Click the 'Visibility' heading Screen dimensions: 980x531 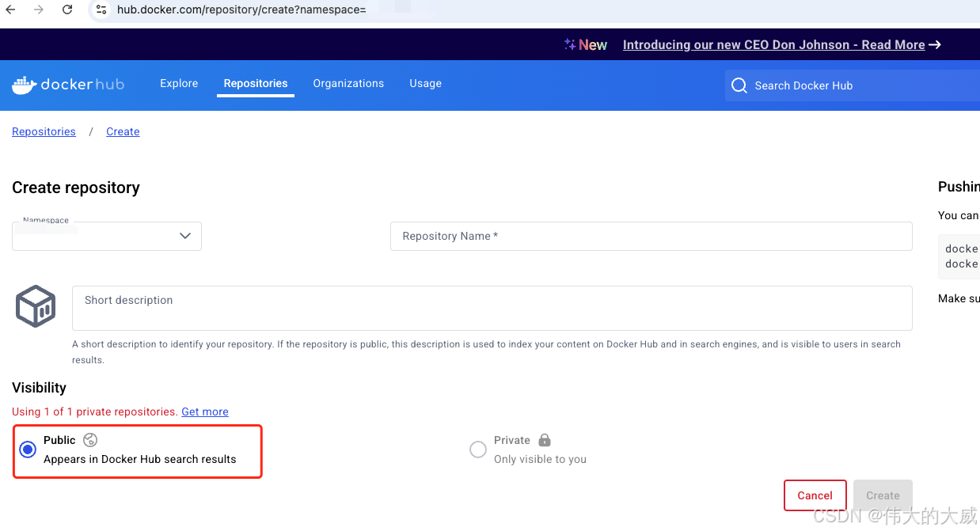point(39,388)
